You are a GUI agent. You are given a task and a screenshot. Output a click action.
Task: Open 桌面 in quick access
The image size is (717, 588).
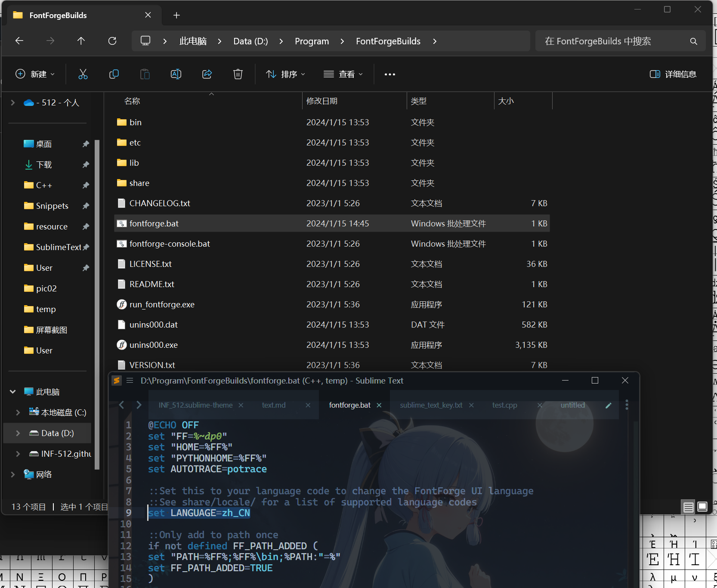(44, 144)
